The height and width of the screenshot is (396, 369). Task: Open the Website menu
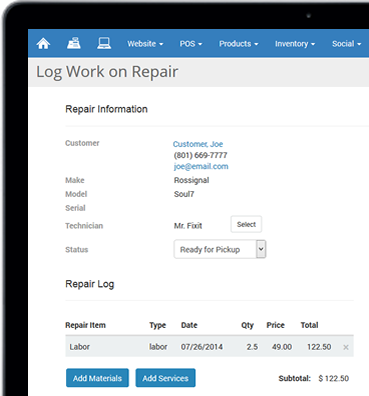pyautogui.click(x=145, y=44)
